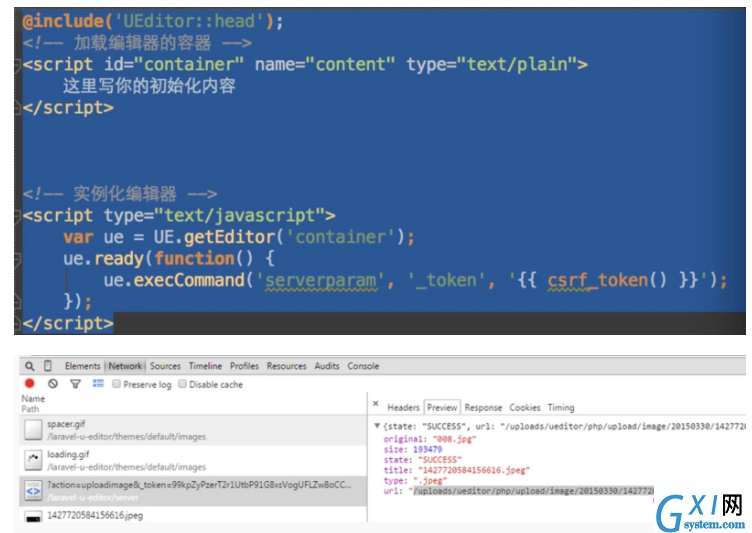Image resolution: width=752 pixels, height=533 pixels.
Task: Switch to the Timing detail tab
Action: pyautogui.click(x=561, y=407)
